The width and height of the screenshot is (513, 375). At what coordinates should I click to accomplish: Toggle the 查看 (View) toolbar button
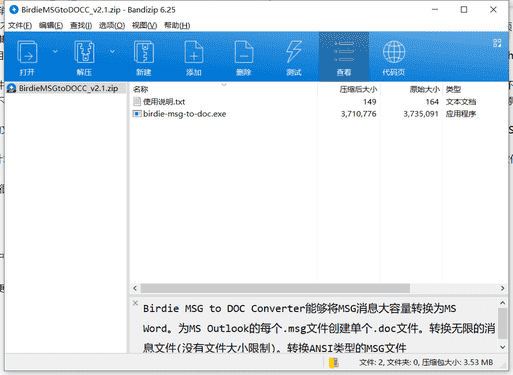[344, 57]
